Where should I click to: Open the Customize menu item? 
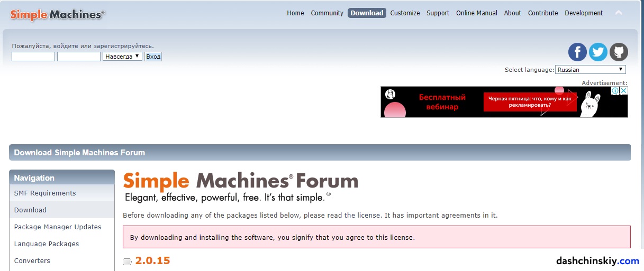pyautogui.click(x=405, y=13)
